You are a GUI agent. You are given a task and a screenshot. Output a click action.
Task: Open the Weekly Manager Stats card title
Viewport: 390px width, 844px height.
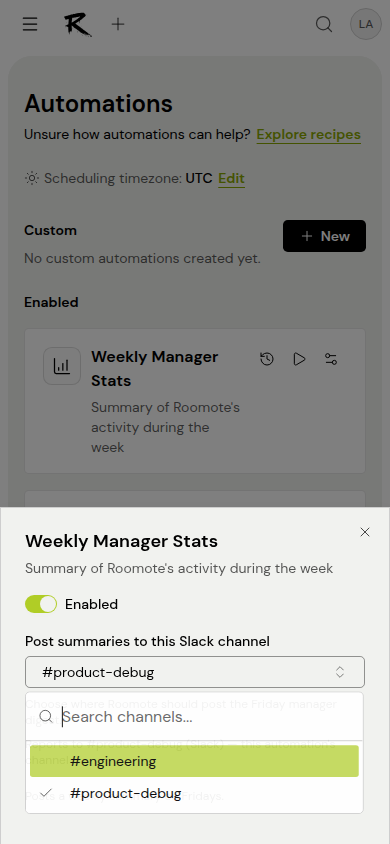154,369
